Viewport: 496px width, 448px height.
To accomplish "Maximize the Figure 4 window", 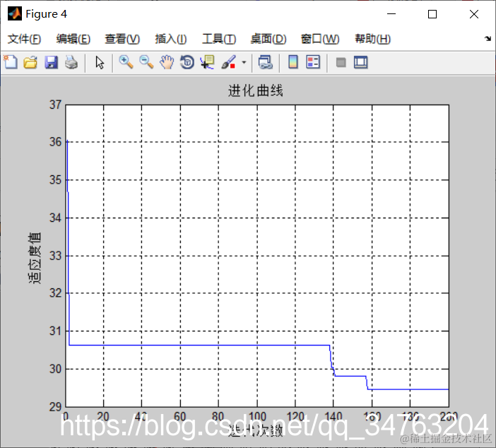I will (x=432, y=14).
